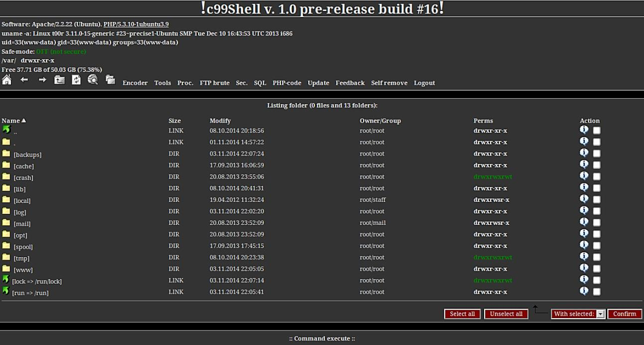The width and height of the screenshot is (644, 345).
Task: Tick the checkbox for the tmp folder
Action: [x=597, y=258]
